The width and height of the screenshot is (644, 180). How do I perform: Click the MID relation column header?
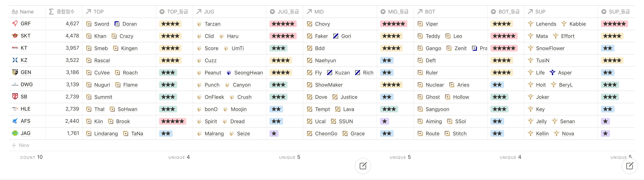click(x=319, y=12)
